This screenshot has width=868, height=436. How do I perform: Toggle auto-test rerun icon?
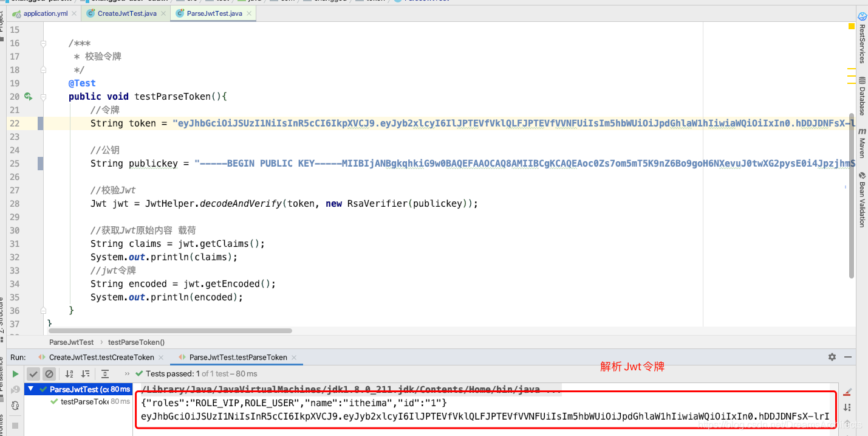point(15,406)
